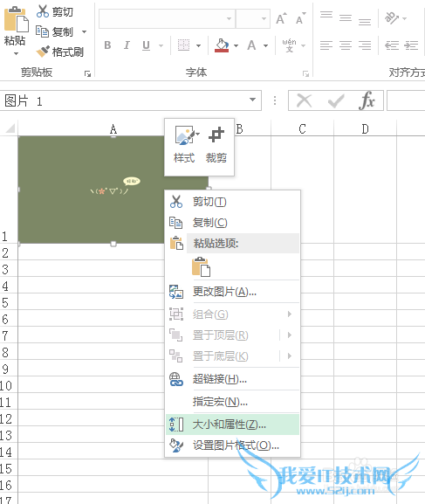Select the Format Painter (格式刷)
425x504 pixels.
tap(59, 52)
